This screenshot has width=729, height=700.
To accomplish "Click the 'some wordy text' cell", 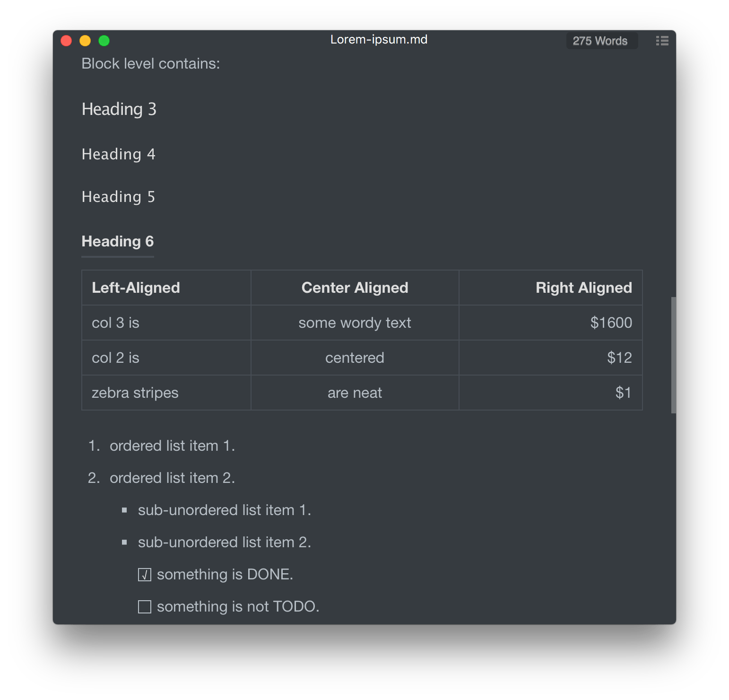I will pyautogui.click(x=355, y=323).
